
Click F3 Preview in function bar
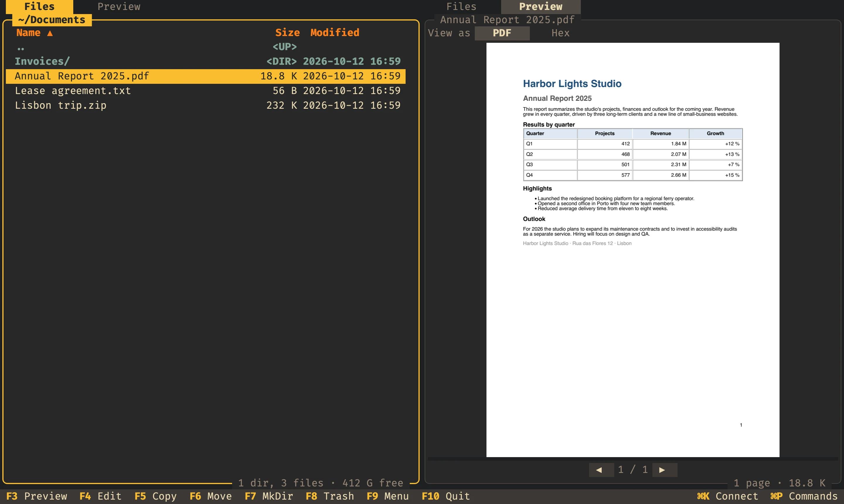tap(37, 496)
